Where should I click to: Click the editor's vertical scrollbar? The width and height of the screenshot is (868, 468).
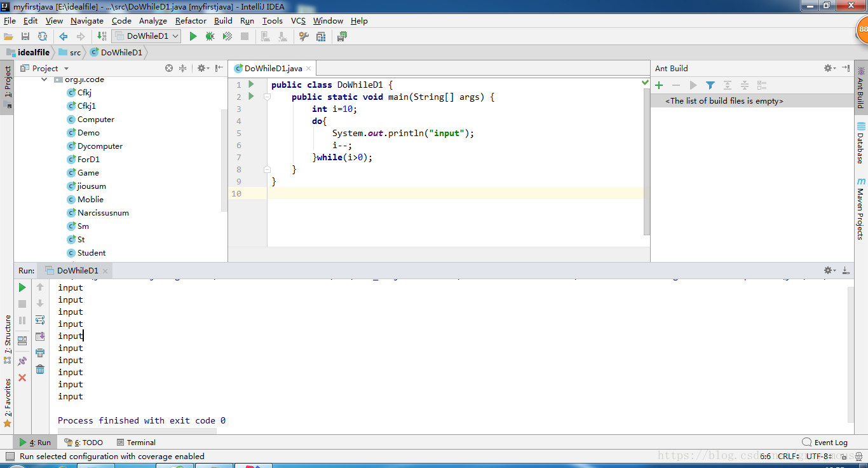point(647,159)
